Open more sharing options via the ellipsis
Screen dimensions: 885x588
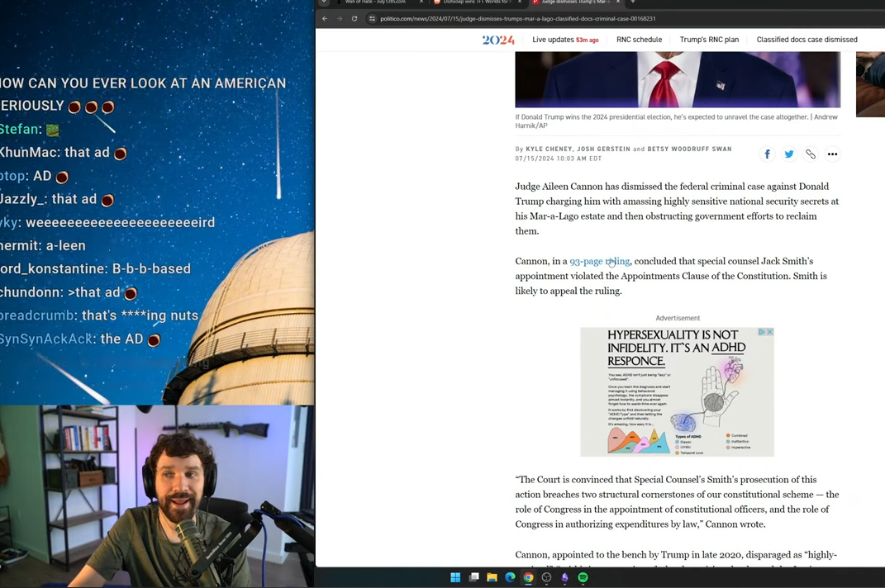coord(832,154)
